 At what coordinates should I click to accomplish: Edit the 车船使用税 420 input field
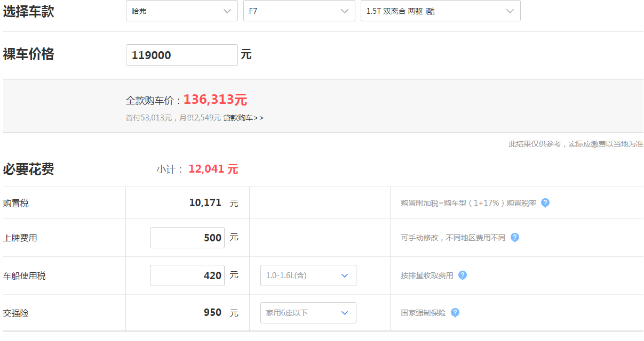[187, 275]
